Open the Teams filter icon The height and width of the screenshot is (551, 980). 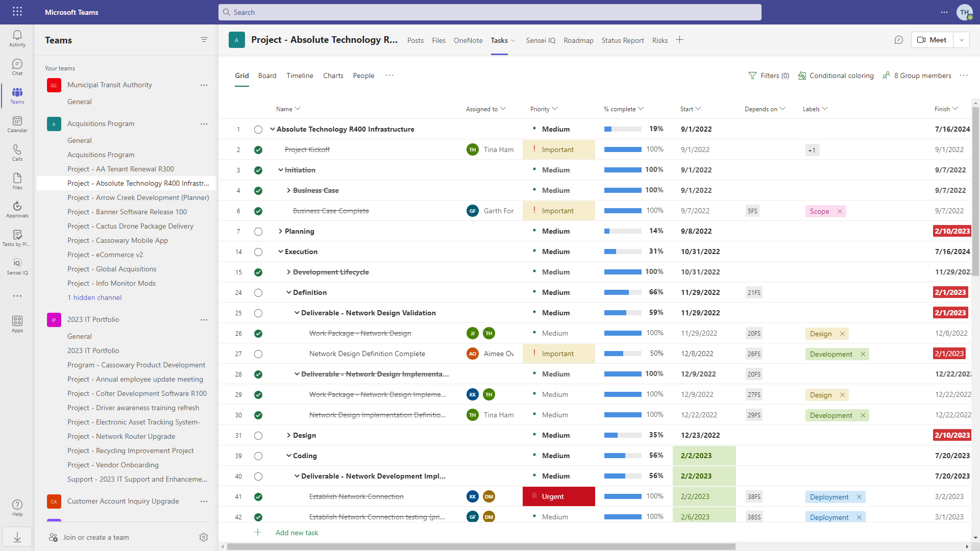click(204, 40)
